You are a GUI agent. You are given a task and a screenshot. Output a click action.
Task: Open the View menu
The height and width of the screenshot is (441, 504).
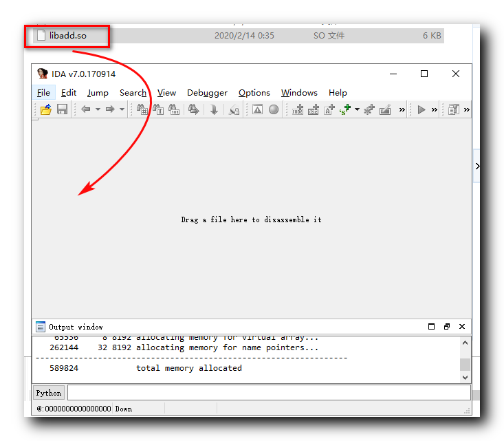coord(166,93)
